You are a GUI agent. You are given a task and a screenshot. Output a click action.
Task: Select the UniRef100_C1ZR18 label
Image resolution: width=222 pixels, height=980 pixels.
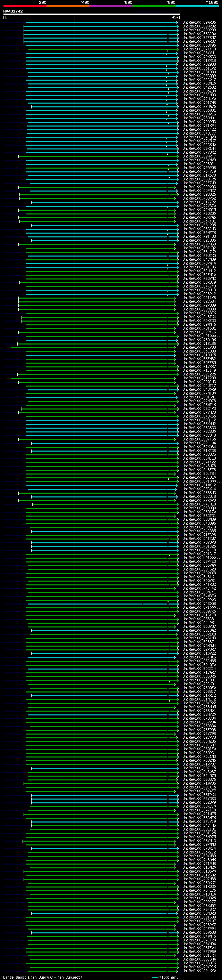[x=199, y=61]
